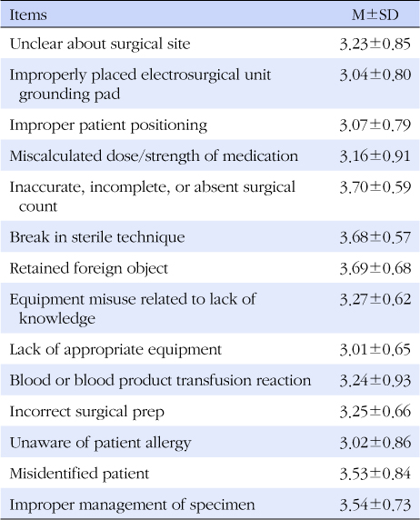The width and height of the screenshot is (420, 520).
Task: Click the value 3.54±0.73
Action: click(x=375, y=505)
